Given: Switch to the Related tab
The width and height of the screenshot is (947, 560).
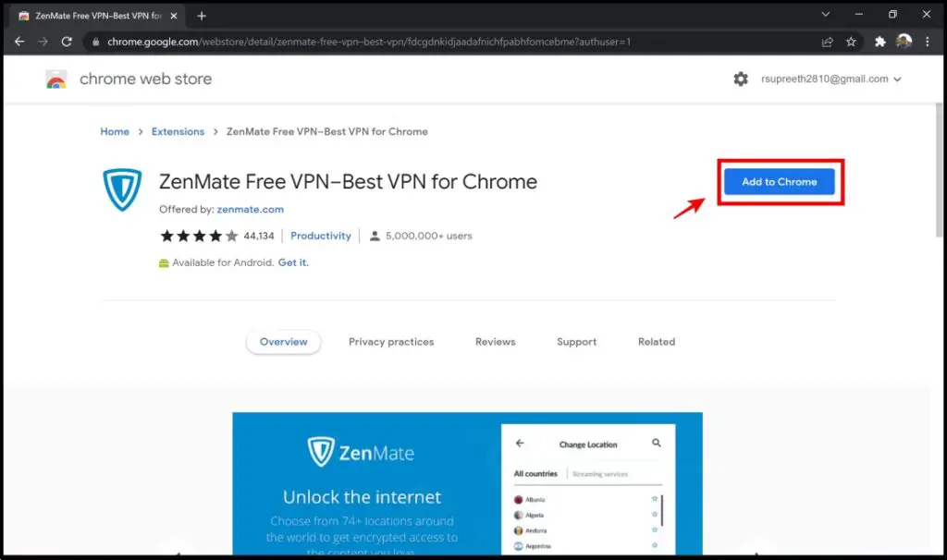Looking at the screenshot, I should click(x=657, y=342).
